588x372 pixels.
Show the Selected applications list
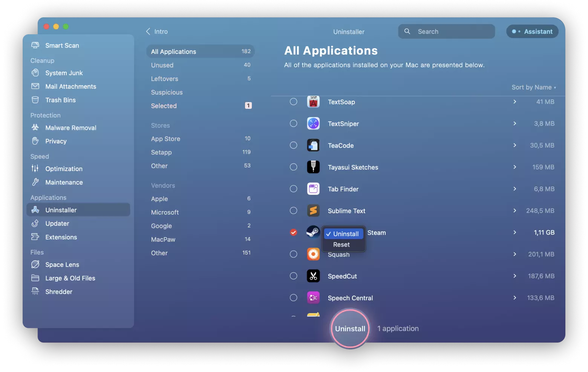click(201, 106)
